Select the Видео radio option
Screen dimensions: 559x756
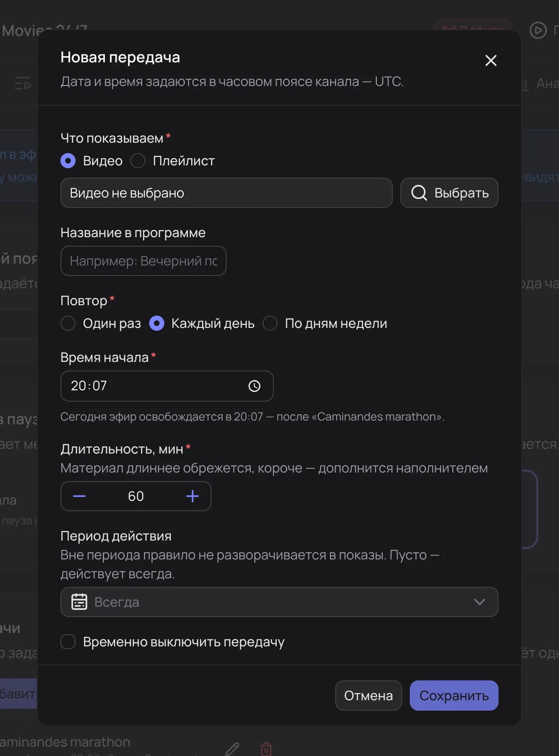pos(68,161)
